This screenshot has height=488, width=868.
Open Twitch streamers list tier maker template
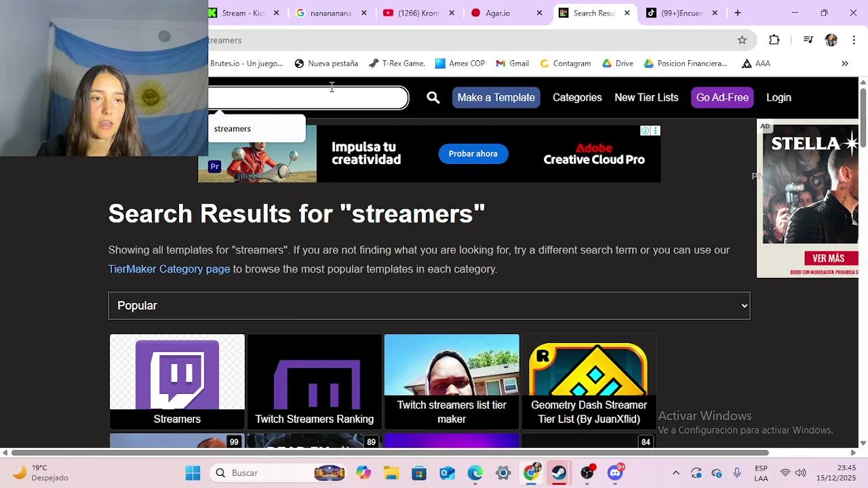[x=452, y=382]
